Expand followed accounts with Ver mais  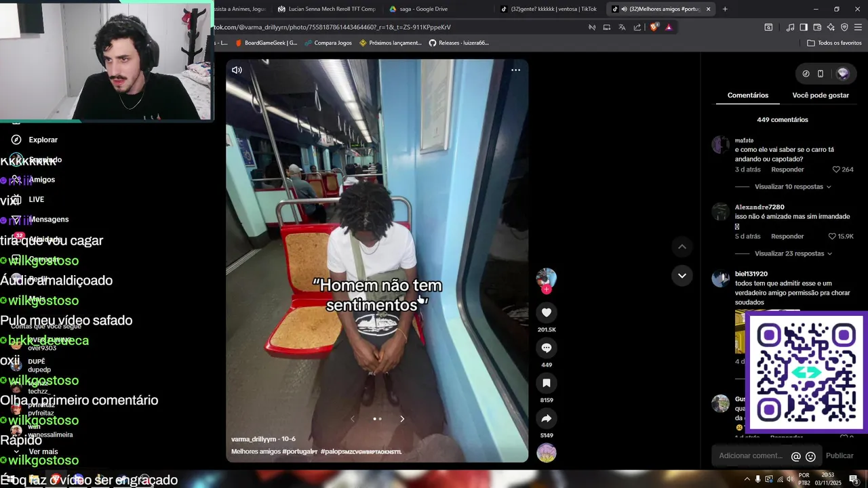tap(43, 451)
